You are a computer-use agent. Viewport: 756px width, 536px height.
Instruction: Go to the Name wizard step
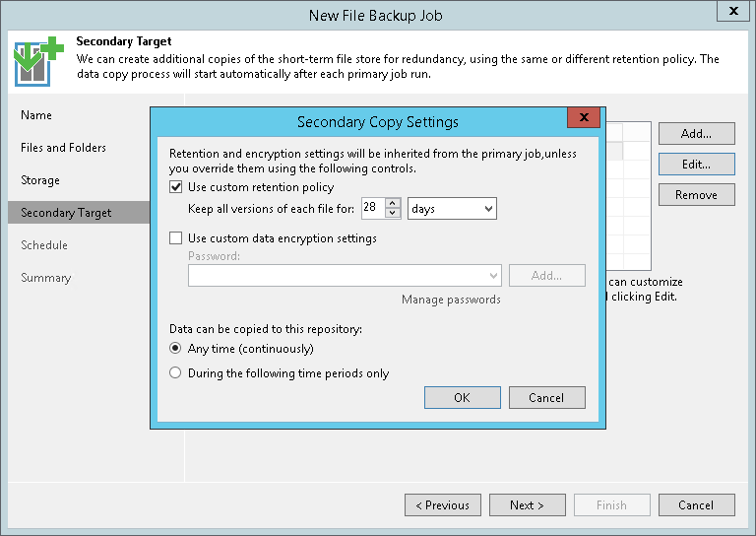point(36,115)
